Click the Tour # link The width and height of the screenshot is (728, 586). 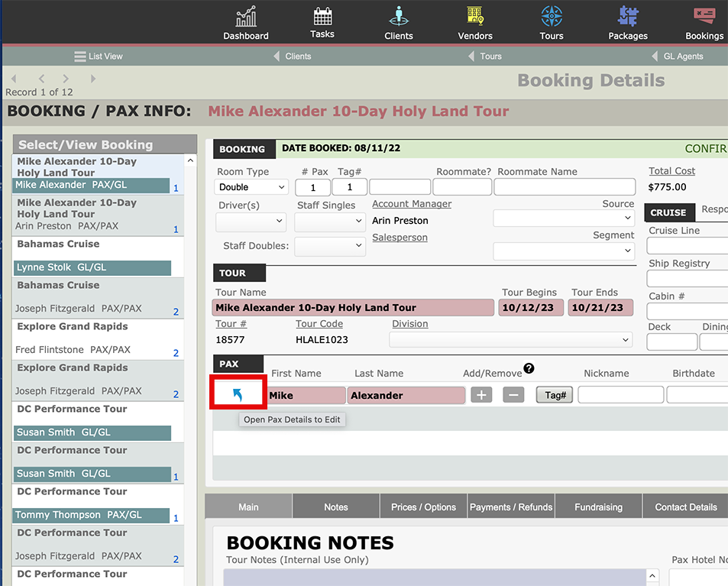click(231, 324)
